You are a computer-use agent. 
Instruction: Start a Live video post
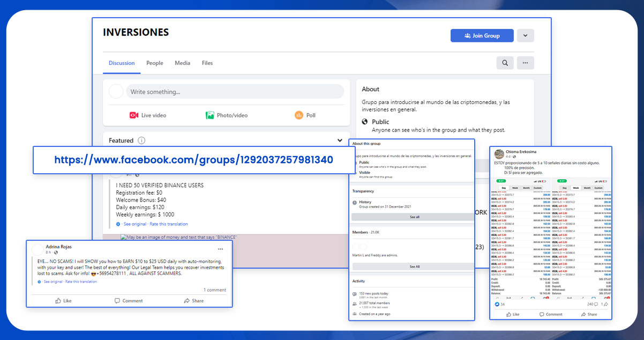pos(148,115)
